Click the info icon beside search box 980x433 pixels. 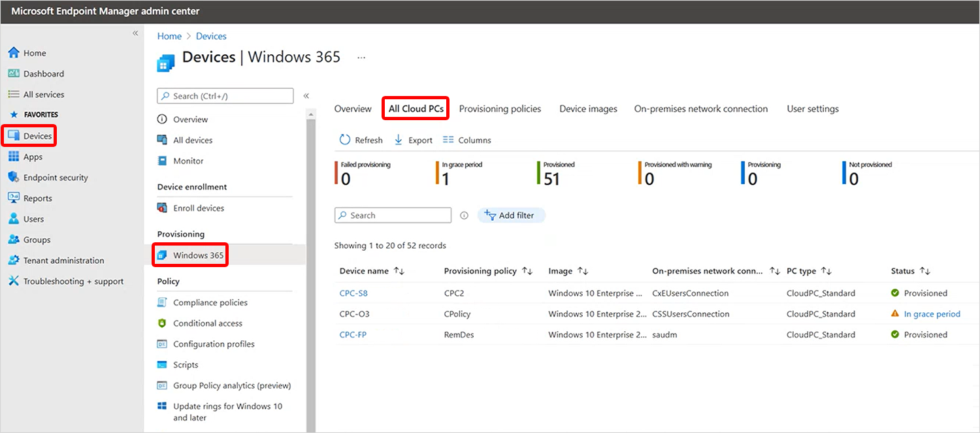[464, 216]
